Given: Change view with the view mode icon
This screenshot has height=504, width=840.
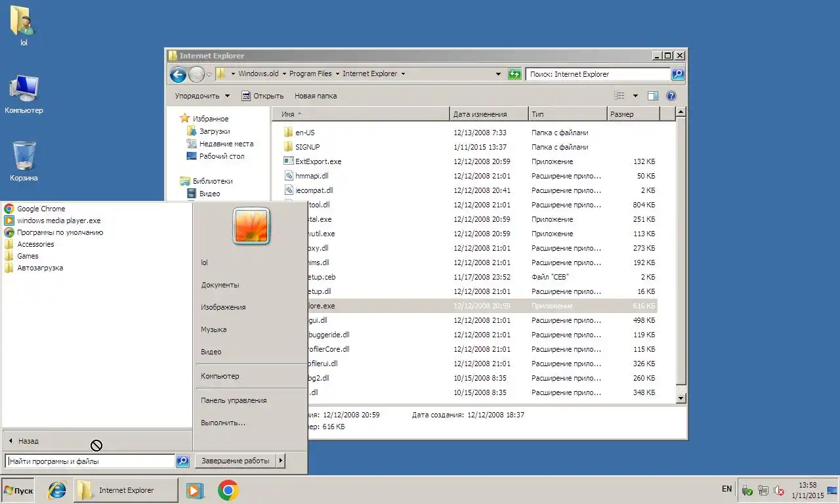Looking at the screenshot, I should [619, 96].
